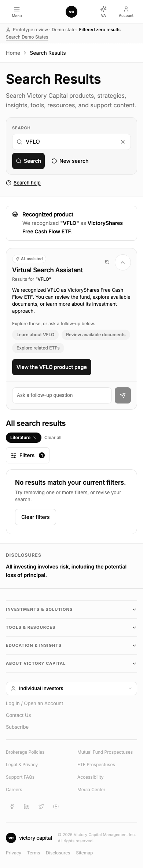Regenerate the Virtual Search Assistant answer
This screenshot has height=868, width=143.
coord(107,262)
